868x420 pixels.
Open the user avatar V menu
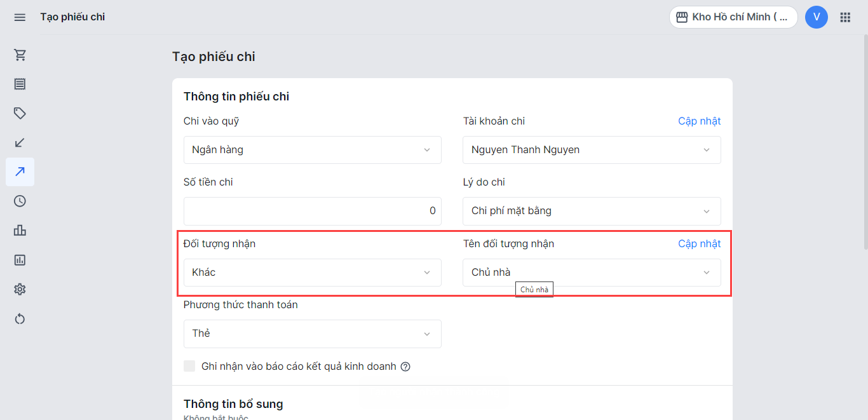tap(816, 17)
